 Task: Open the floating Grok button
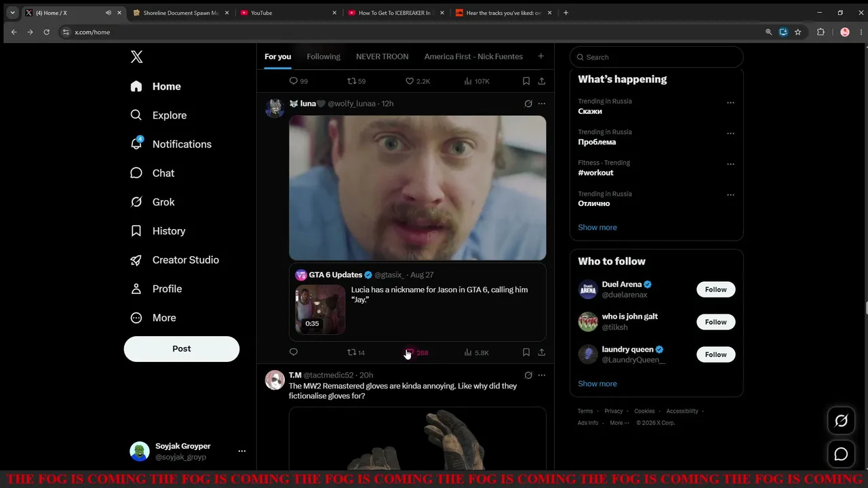click(x=841, y=421)
